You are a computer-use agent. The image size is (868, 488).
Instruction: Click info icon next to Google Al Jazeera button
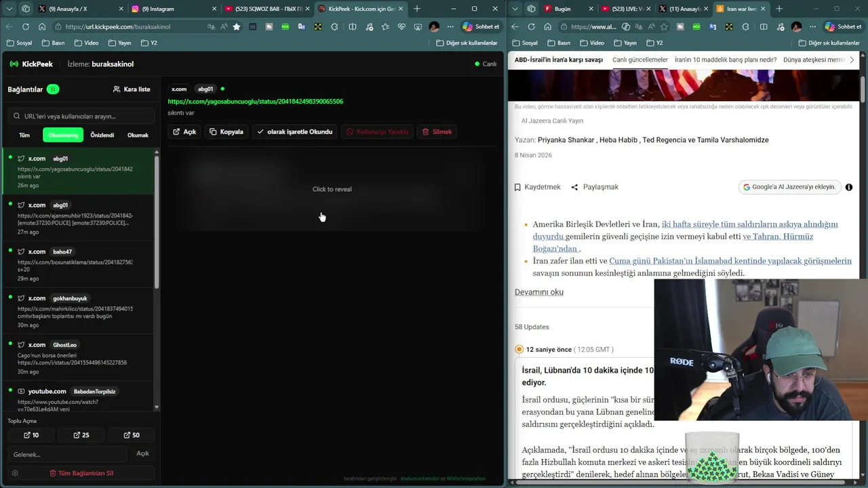click(848, 187)
